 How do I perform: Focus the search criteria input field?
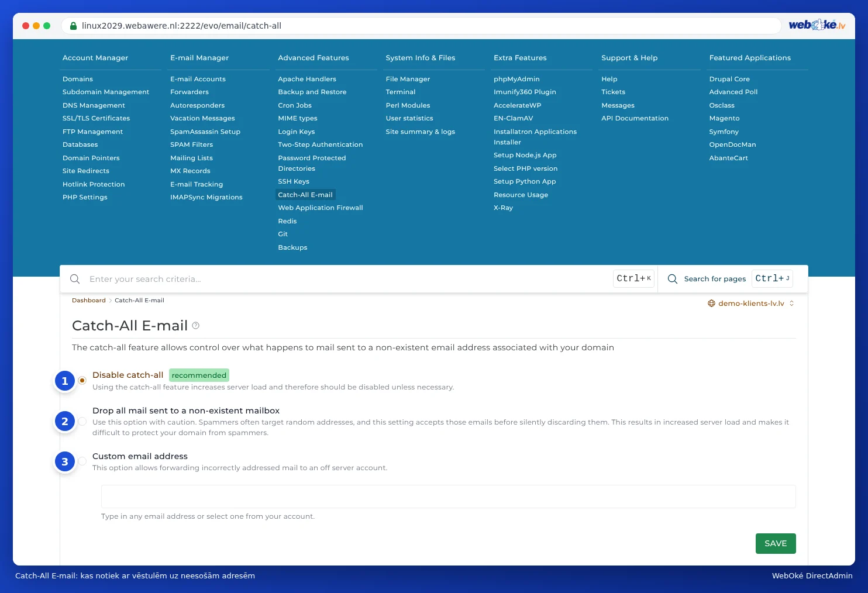348,279
